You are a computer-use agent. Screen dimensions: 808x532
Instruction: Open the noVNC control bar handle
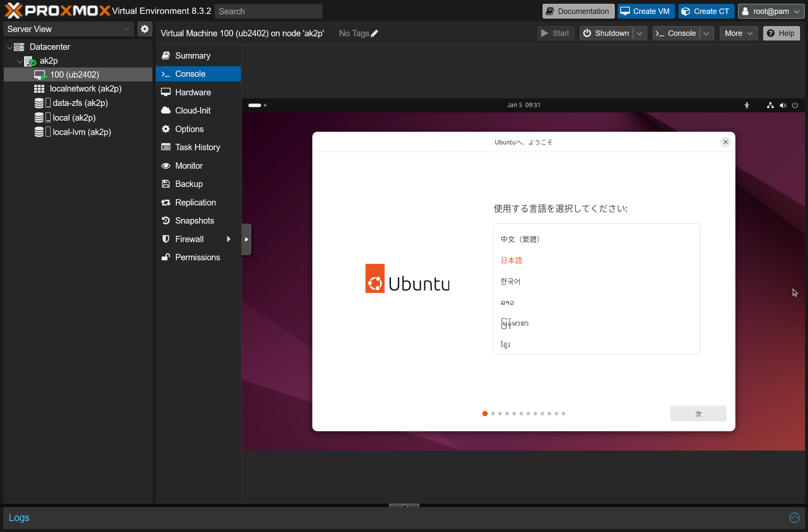pos(247,239)
